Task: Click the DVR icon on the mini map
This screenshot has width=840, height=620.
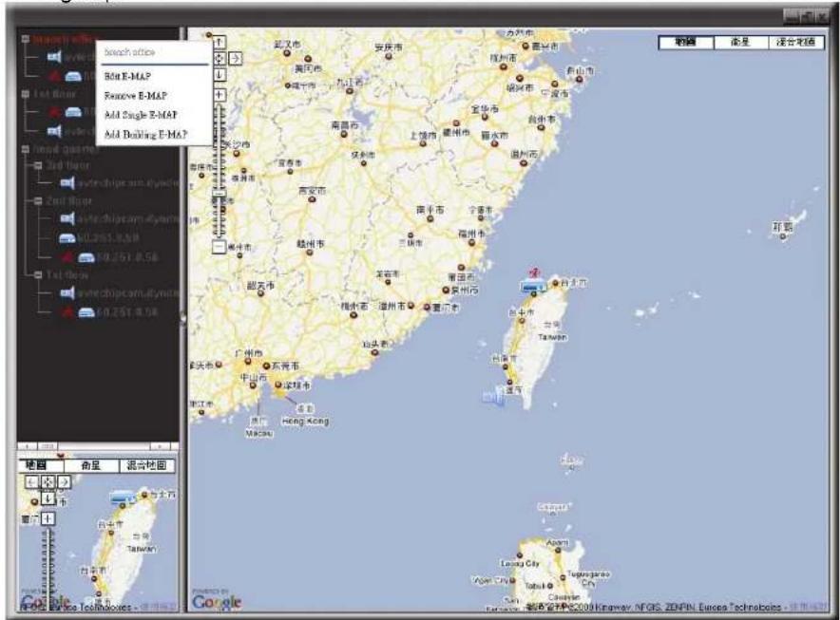Action: 124,498
